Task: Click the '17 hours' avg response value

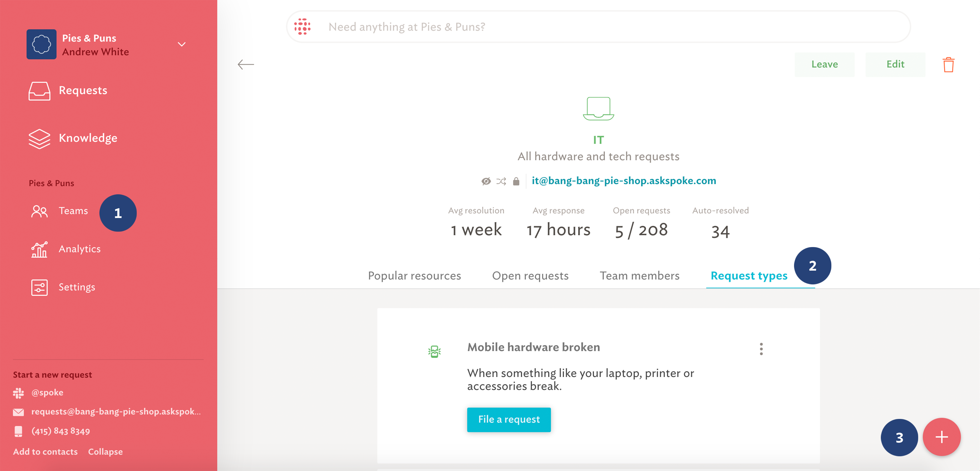Action: 558,230
